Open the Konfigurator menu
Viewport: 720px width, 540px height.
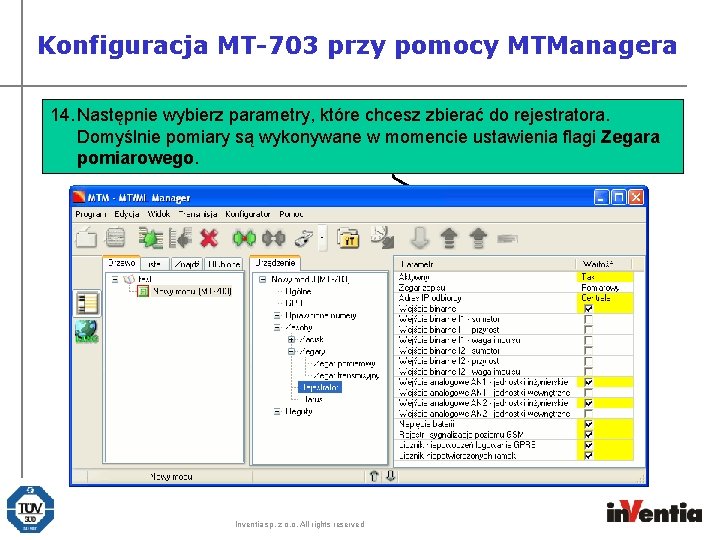pyautogui.click(x=248, y=214)
